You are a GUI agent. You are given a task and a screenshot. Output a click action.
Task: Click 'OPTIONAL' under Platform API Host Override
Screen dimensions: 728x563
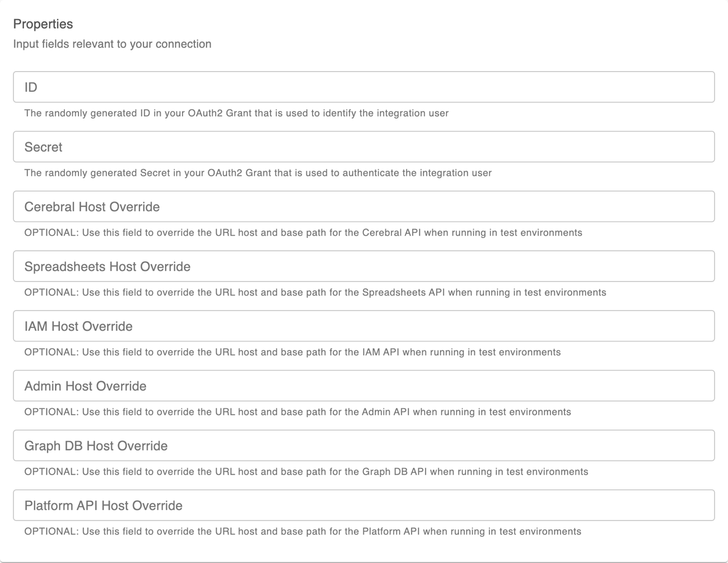coord(50,532)
